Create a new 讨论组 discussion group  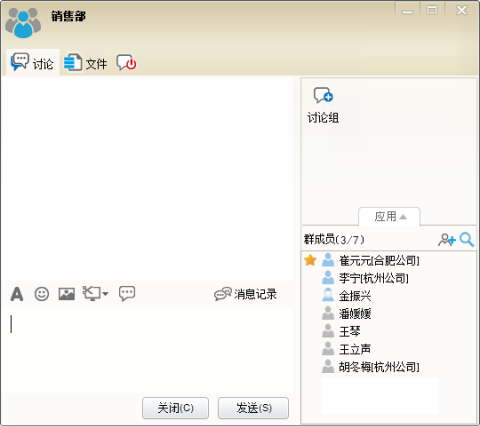[323, 105]
